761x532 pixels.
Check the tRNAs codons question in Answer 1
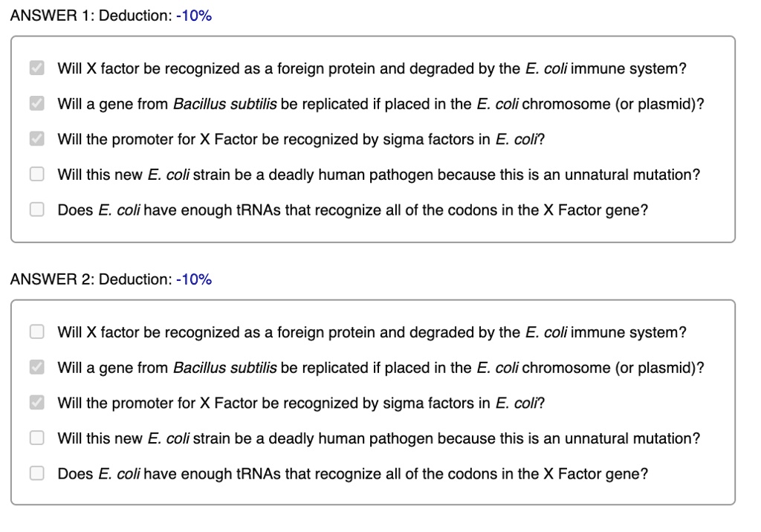36,209
